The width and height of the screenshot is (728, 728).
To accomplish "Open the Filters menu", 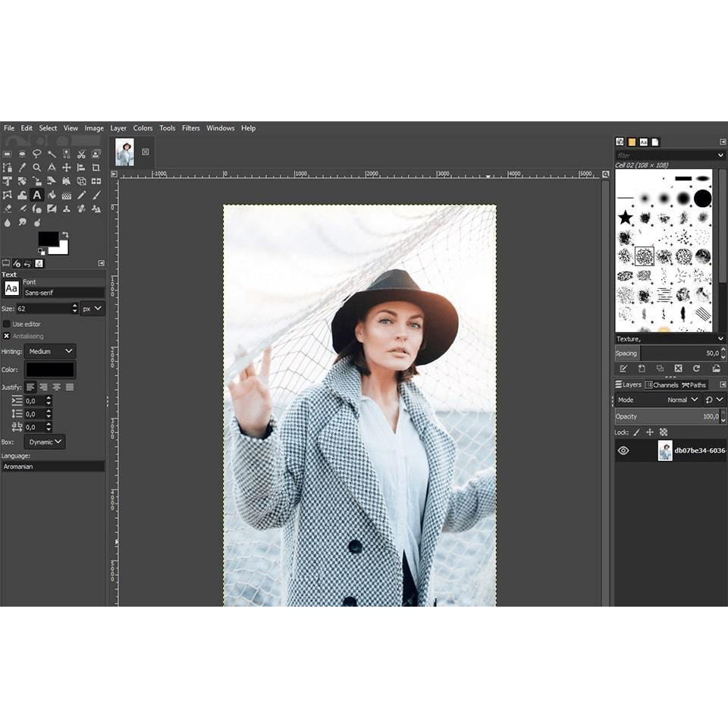I will click(x=190, y=128).
